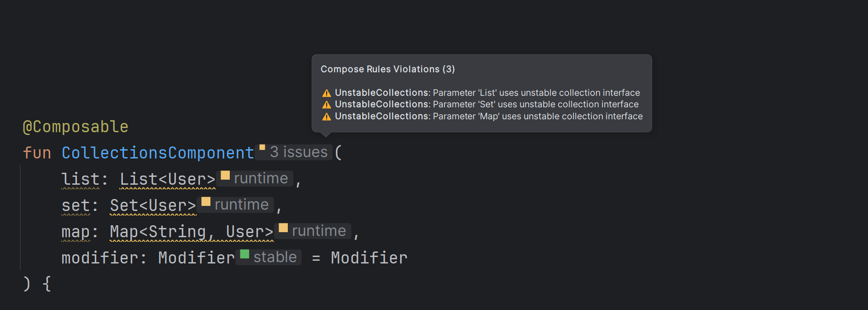Click the yellow stability square after Set<User>
Screen dimensions: 868x310
206,201
